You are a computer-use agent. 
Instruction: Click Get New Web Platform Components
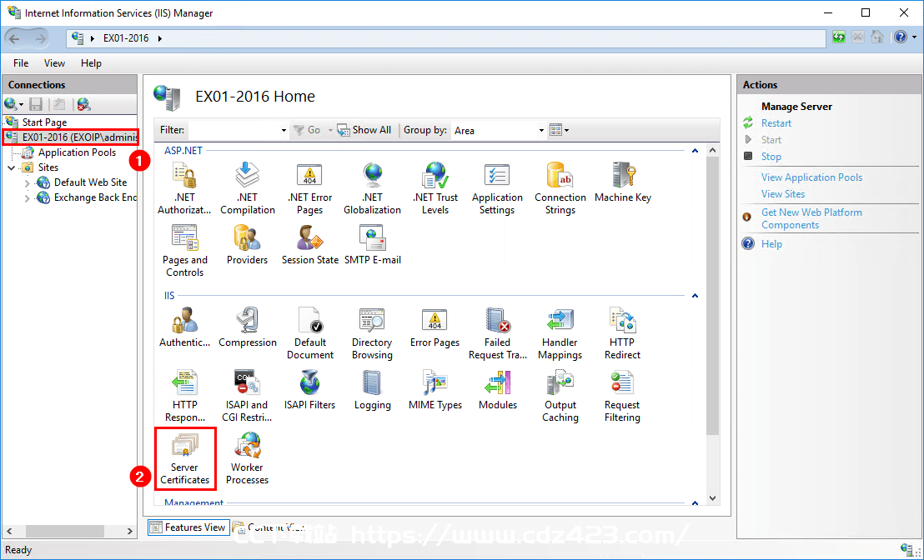coord(811,218)
